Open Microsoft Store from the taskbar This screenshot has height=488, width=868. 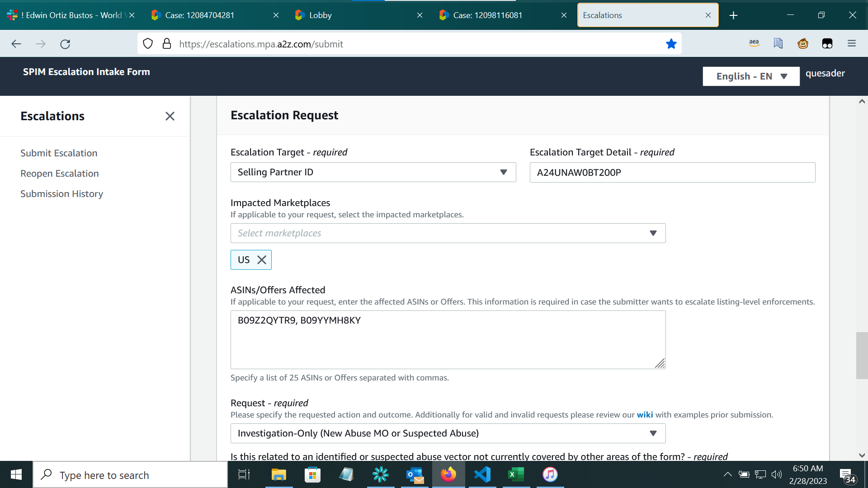[312, 474]
